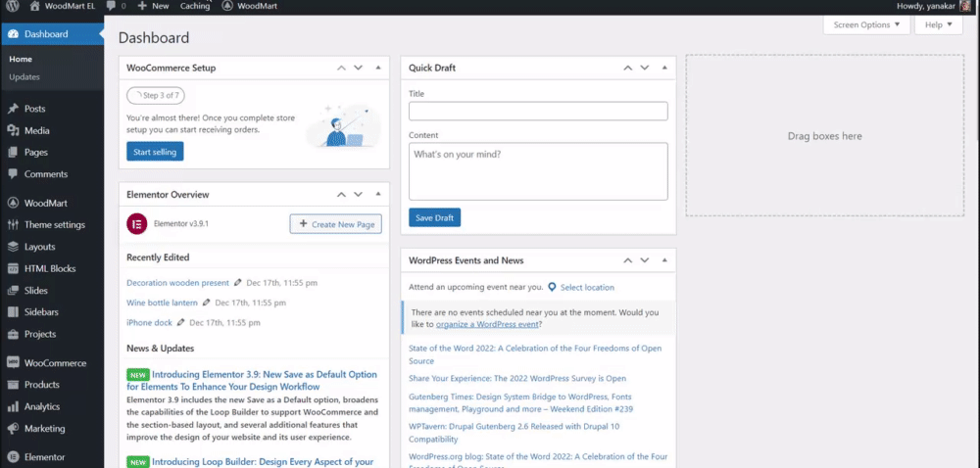The width and height of the screenshot is (980, 468).
Task: Collapse the Elementor Overview panel
Action: (x=378, y=194)
